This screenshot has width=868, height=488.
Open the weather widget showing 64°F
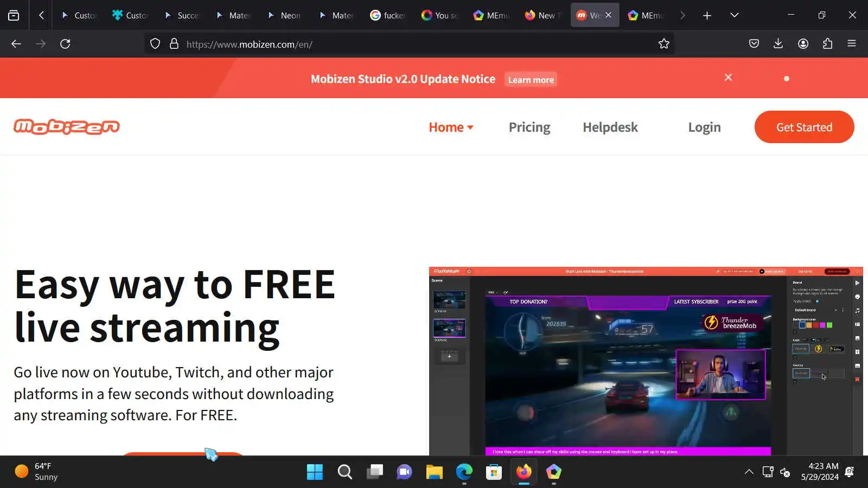coord(36,472)
